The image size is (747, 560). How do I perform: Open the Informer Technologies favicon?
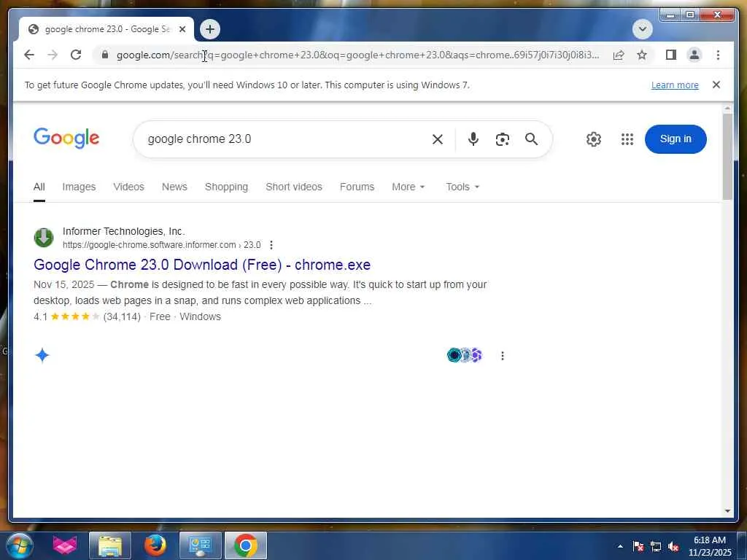pyautogui.click(x=43, y=237)
